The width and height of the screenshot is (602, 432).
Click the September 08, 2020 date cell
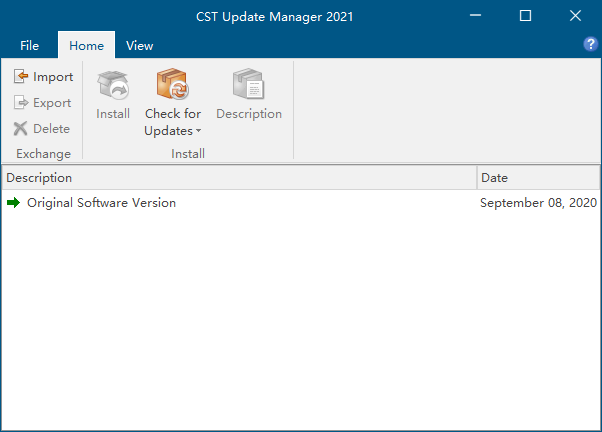point(538,203)
